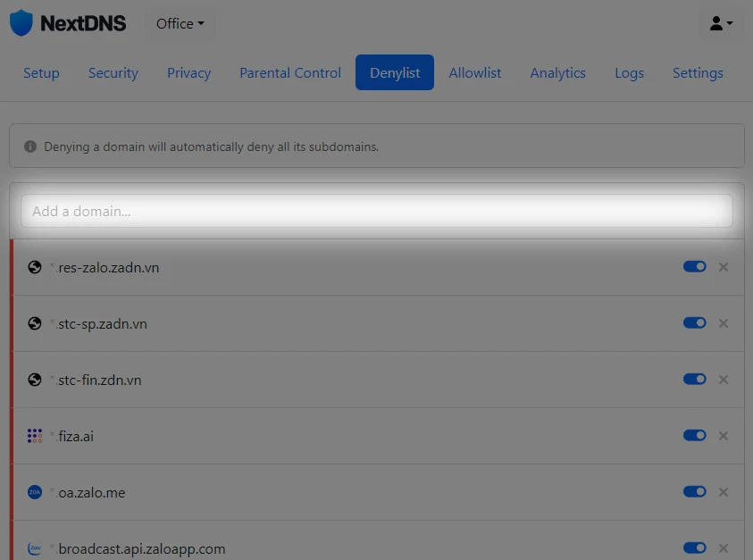Click the info icon in the subdomains notice
The height and width of the screenshot is (560, 753).
click(x=30, y=146)
